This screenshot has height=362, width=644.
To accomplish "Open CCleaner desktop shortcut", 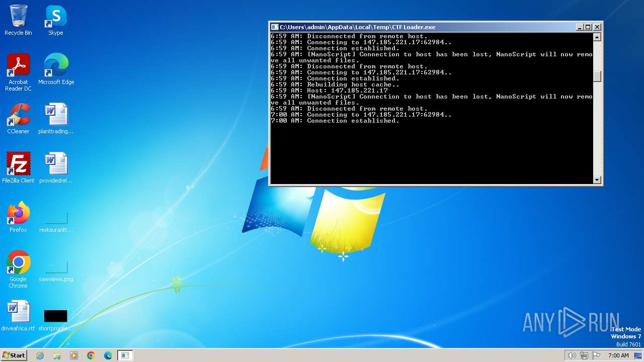I will point(18,119).
